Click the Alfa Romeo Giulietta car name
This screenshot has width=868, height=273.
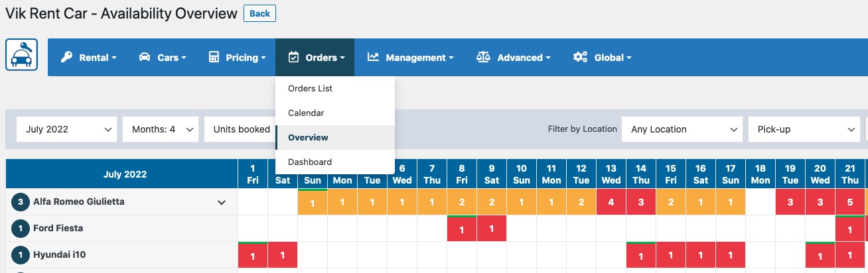coord(79,202)
